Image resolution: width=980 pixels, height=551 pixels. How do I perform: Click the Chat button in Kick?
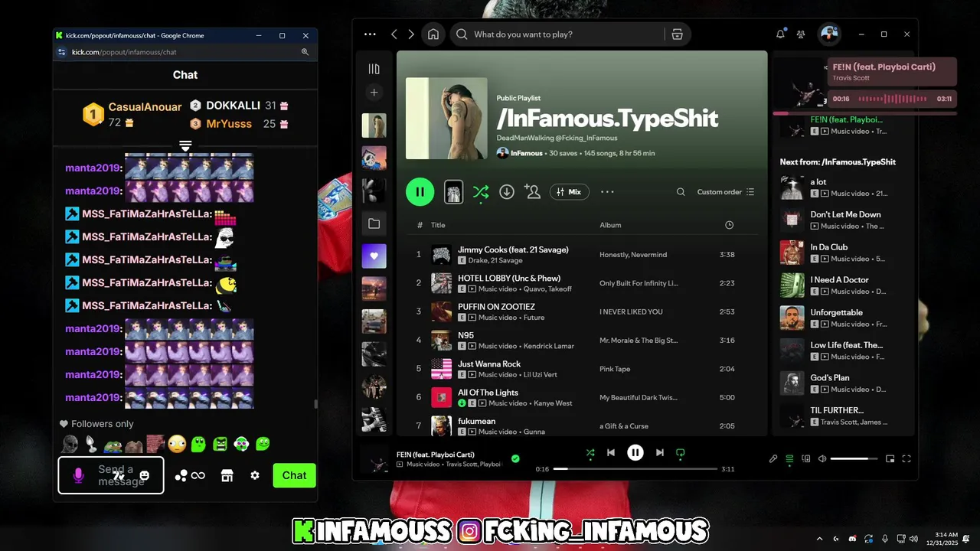(294, 475)
